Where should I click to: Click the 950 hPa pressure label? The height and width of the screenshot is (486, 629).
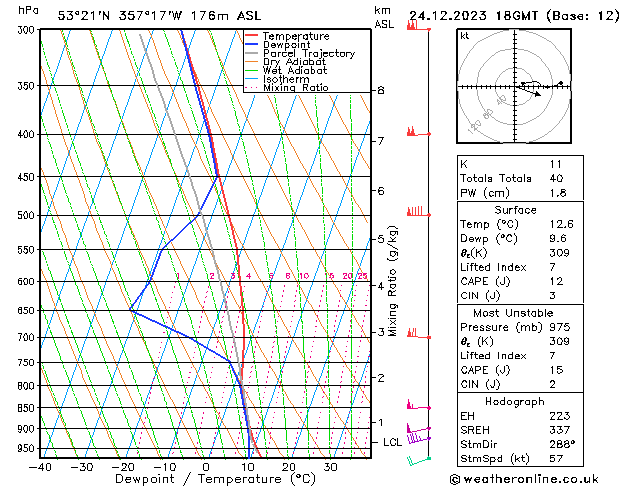(28, 449)
